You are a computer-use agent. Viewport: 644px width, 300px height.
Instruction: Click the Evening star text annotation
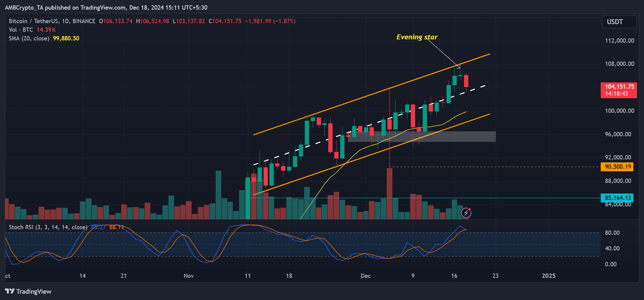[x=417, y=37]
